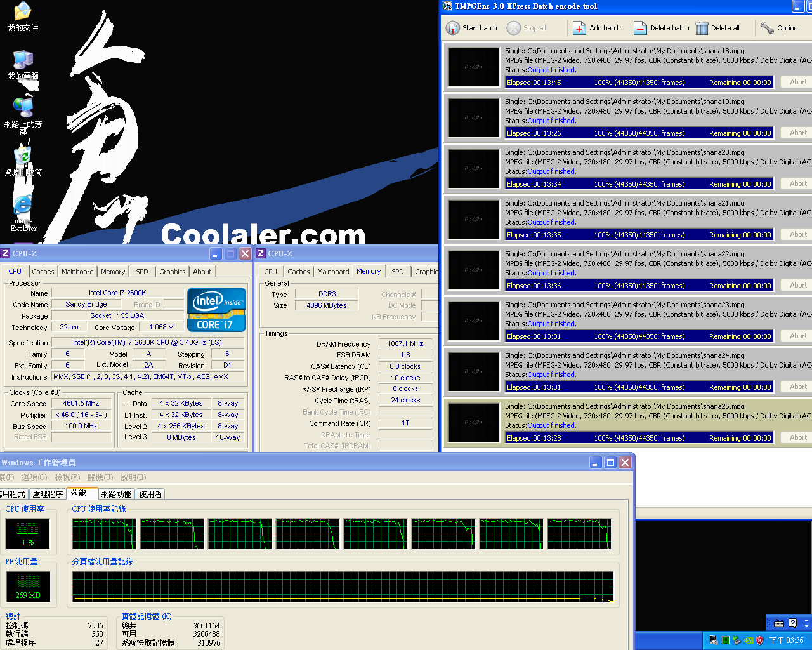The height and width of the screenshot is (650, 812).
Task: Click the left CPU-Z window title icon
Action: (5, 253)
